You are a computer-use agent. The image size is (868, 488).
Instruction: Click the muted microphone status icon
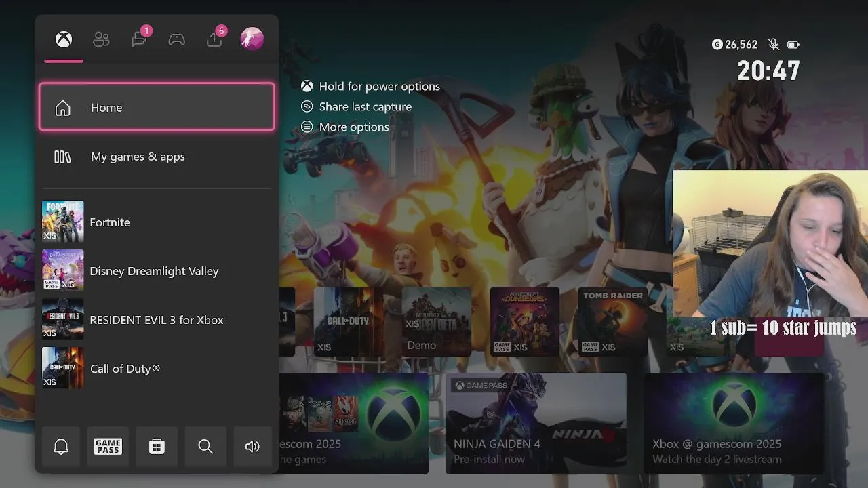point(773,45)
